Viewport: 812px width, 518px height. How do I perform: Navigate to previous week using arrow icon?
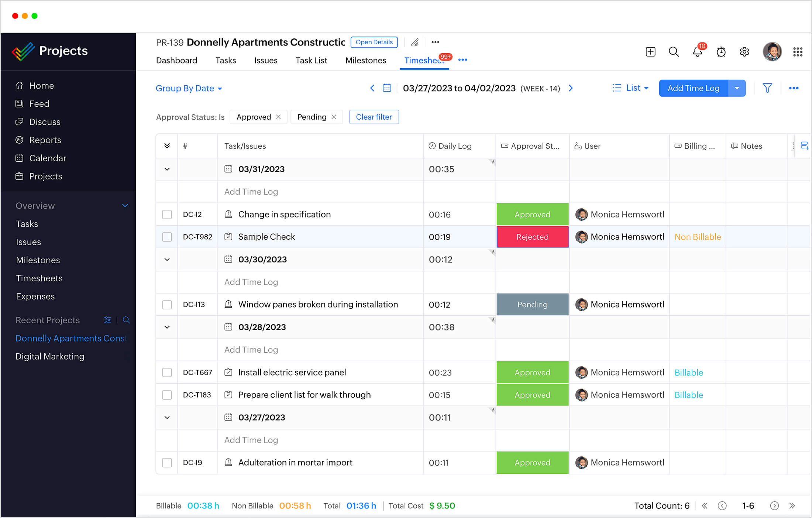[x=371, y=88]
